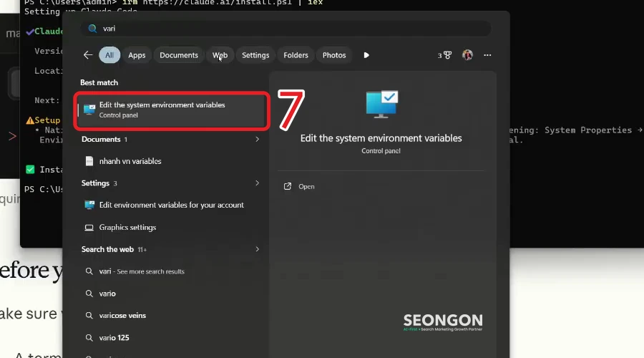
Task: Click the search field containing 'vari'
Action: click(286, 29)
